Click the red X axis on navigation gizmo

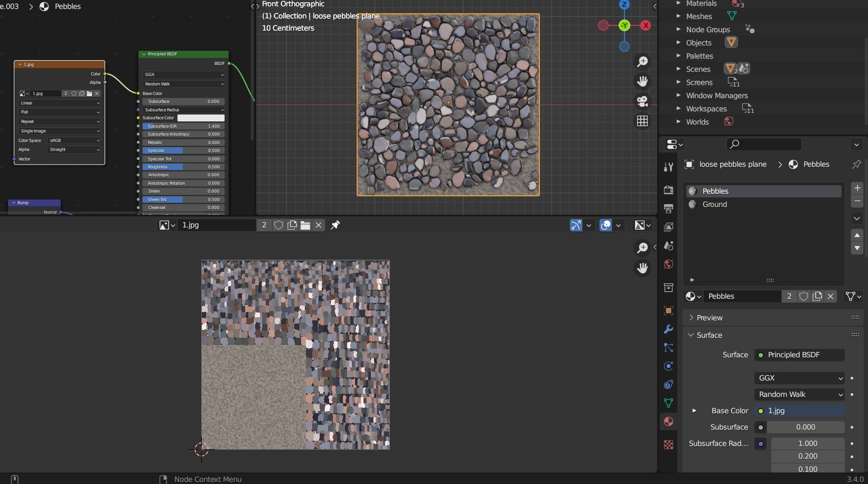click(x=646, y=25)
